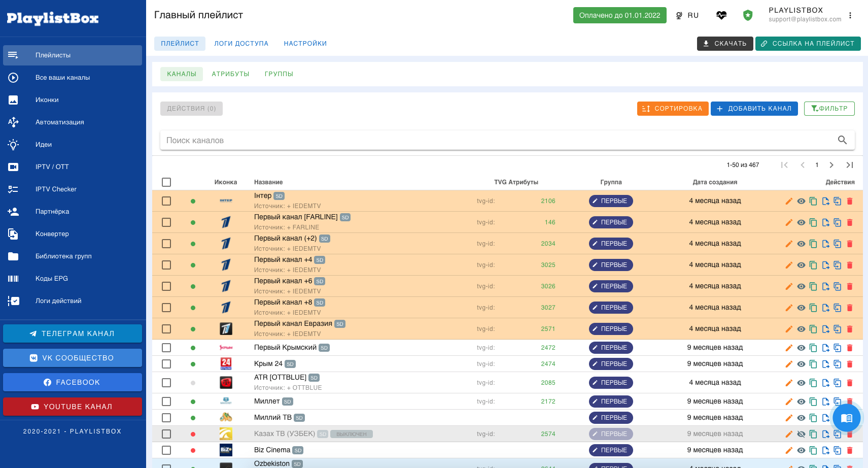Screen dimensions: 868x468
Task: Delete Biz Cinema with trash icon
Action: pyautogui.click(x=850, y=450)
